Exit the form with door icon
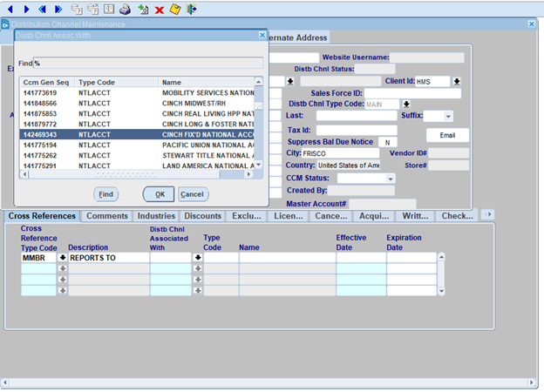 point(192,10)
